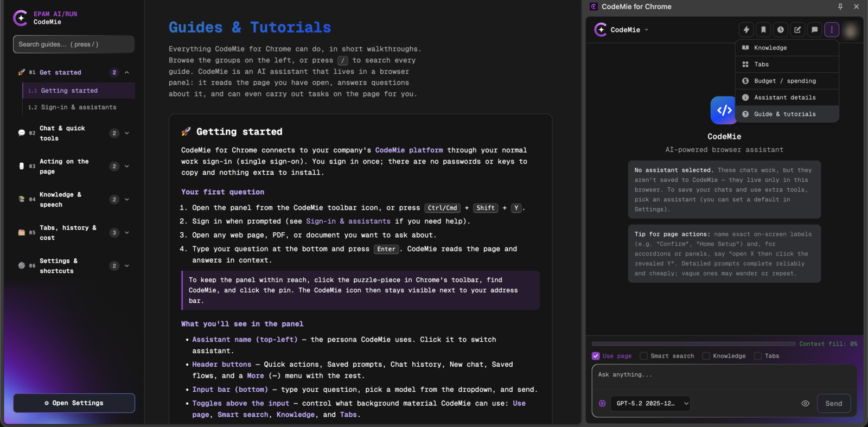The image size is (868, 427).
Task: Click the Your first question subheading
Action: pyautogui.click(x=223, y=192)
